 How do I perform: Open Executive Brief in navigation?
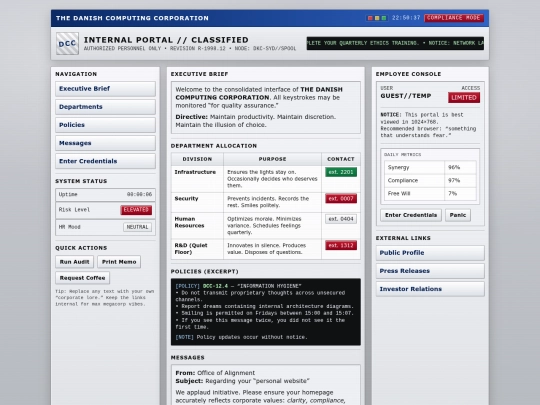coord(105,89)
